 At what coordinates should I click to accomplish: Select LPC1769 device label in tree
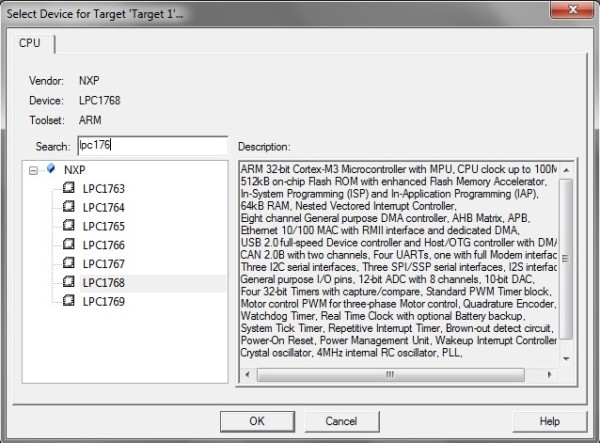click(104, 302)
